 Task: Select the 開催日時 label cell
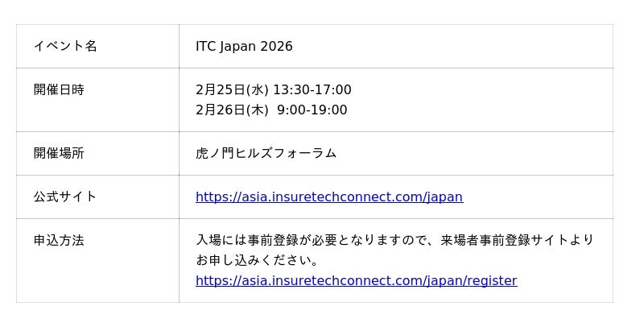(59, 89)
